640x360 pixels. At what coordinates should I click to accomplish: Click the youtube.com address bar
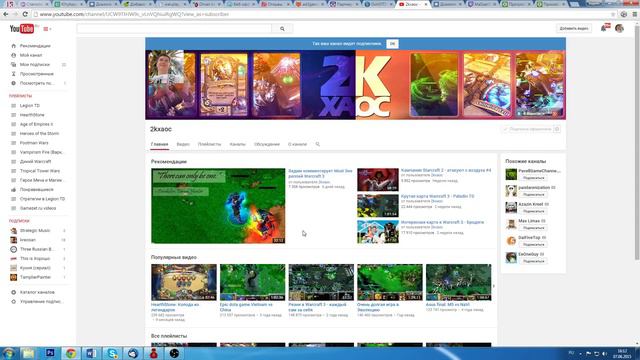(x=322, y=14)
